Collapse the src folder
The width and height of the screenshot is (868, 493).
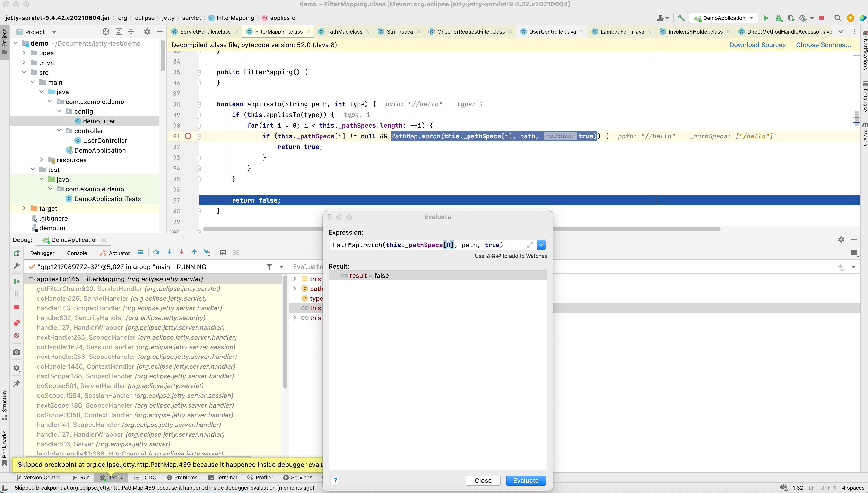24,72
